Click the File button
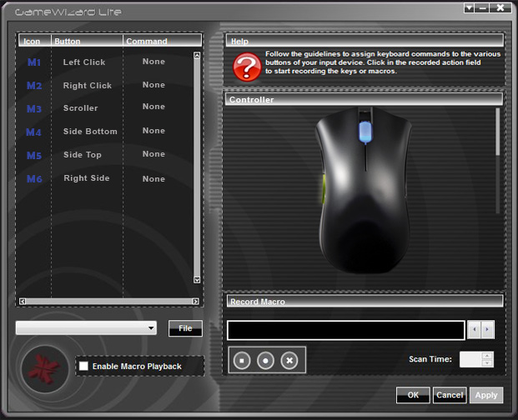 click(x=185, y=328)
